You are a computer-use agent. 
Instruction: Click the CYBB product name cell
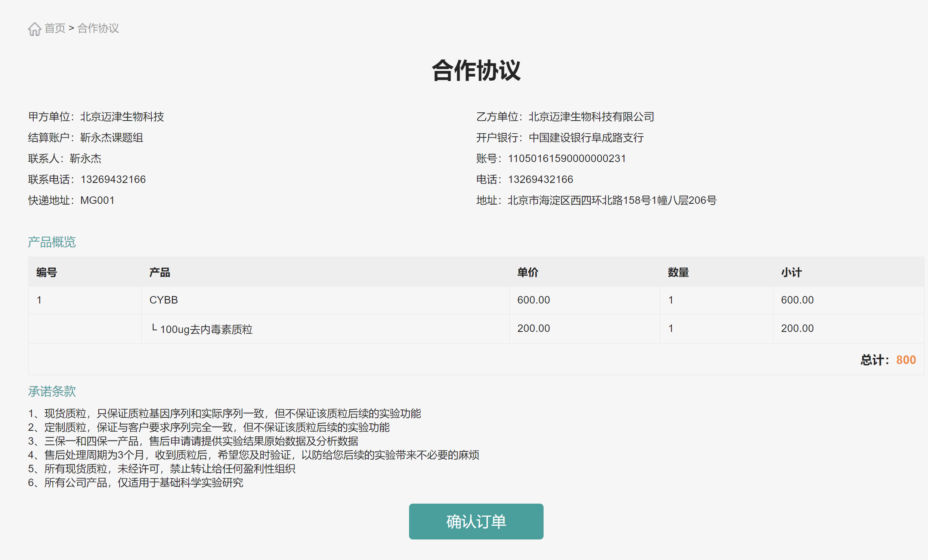[x=164, y=300]
